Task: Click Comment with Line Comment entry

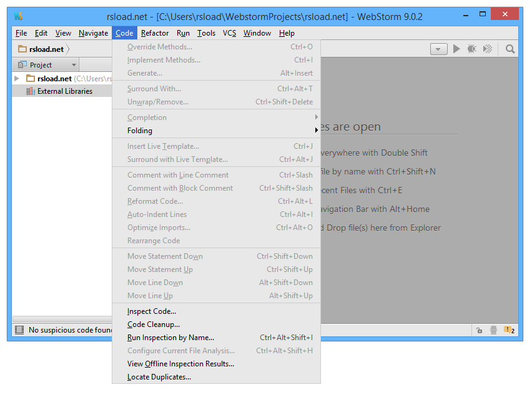Action: (216, 175)
